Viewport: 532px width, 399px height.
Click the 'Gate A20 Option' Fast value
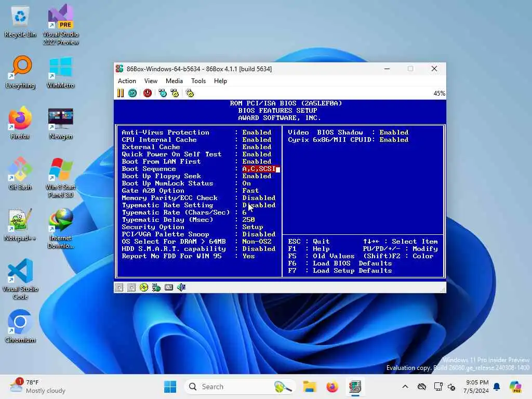pyautogui.click(x=250, y=191)
